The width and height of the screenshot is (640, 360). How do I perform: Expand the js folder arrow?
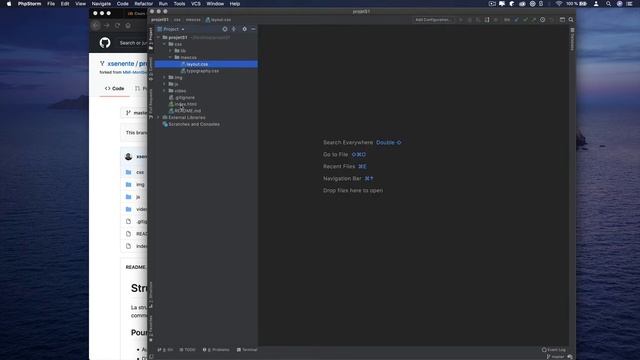tap(164, 84)
